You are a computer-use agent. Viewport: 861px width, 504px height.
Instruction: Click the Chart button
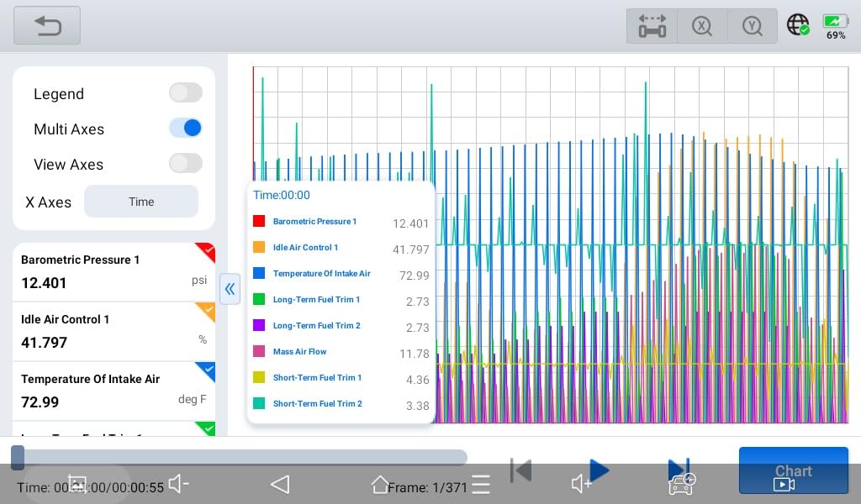(793, 471)
